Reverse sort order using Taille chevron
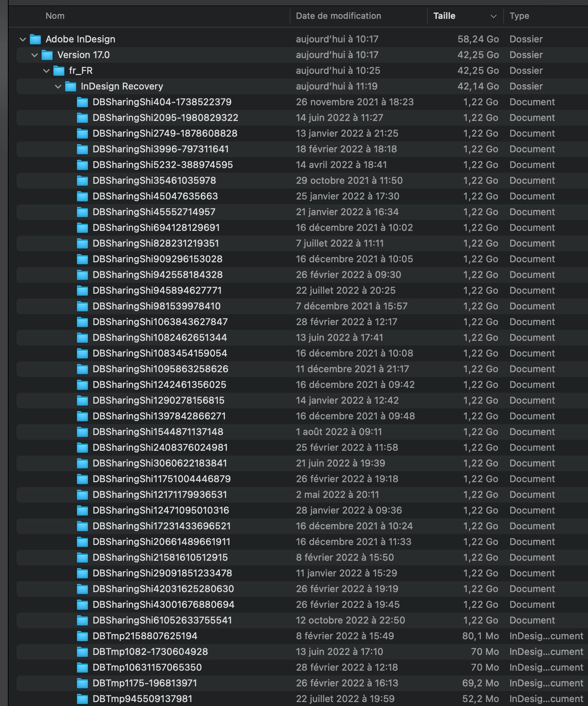Viewport: 588px width, 706px height. (493, 16)
